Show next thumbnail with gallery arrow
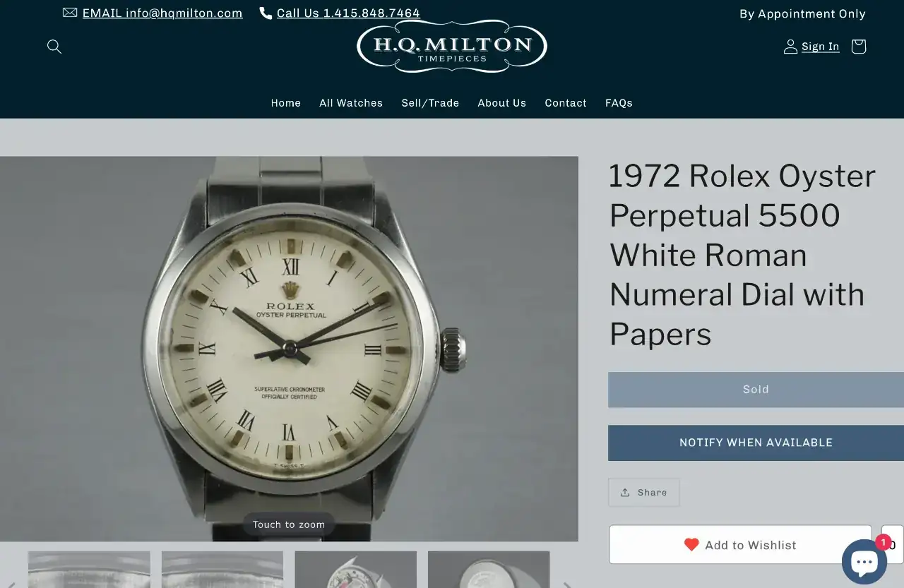Screen dimensions: 904x588 [x=567, y=584]
